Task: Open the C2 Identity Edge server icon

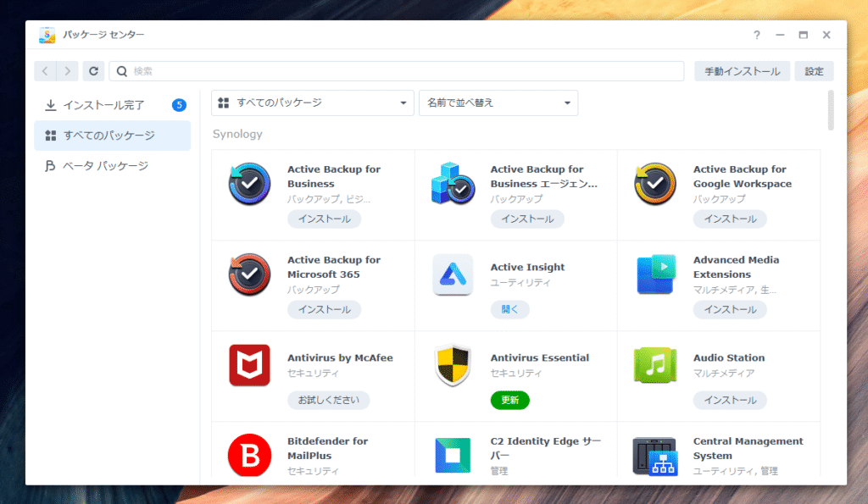Action: [x=453, y=456]
